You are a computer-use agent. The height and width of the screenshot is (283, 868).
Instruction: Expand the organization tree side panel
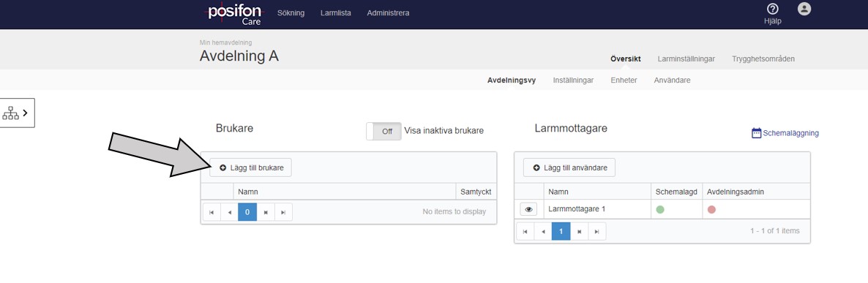(17, 113)
